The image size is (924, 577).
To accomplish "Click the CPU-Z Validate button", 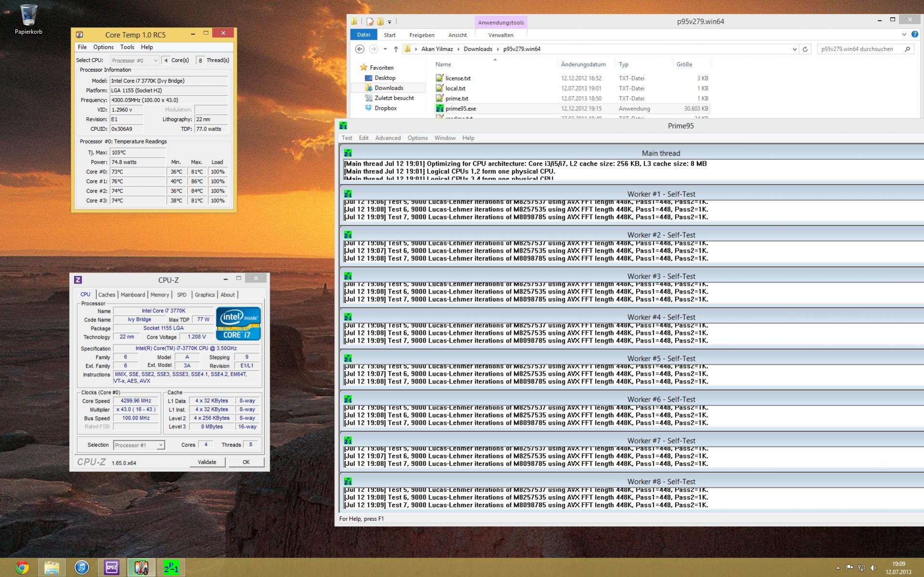I will tap(207, 462).
